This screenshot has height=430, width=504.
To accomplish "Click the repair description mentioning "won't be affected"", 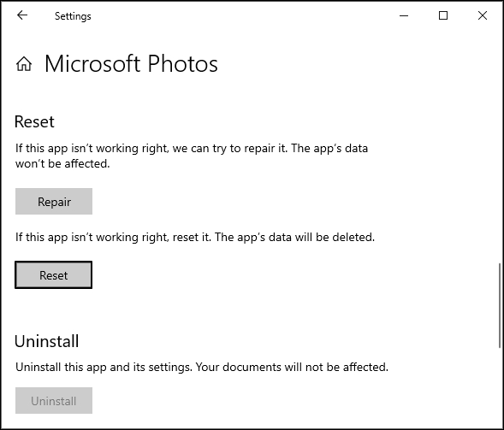I will click(192, 156).
